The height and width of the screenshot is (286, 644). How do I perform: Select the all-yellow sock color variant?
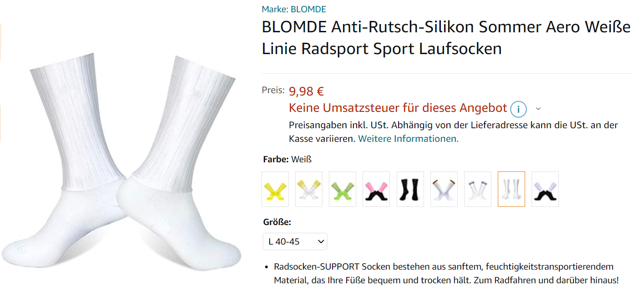275,189
